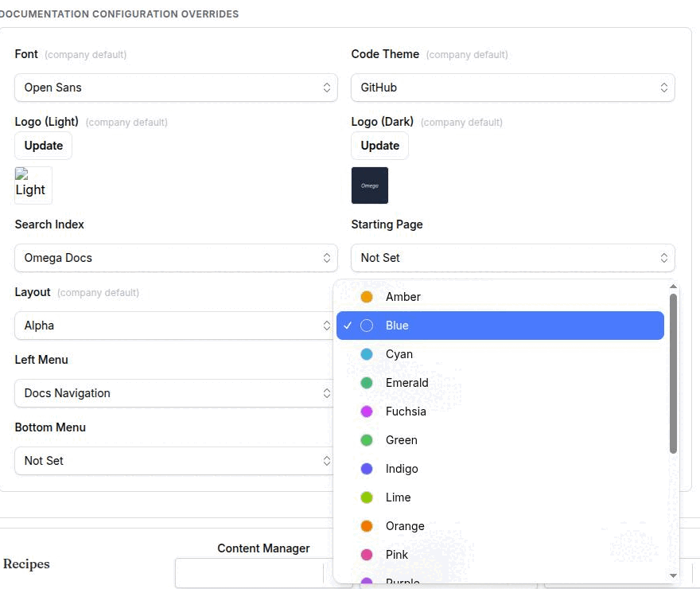Screen dimensions: 700x589
Task: Click the dark Omega logo thumbnail
Action: [x=370, y=185]
